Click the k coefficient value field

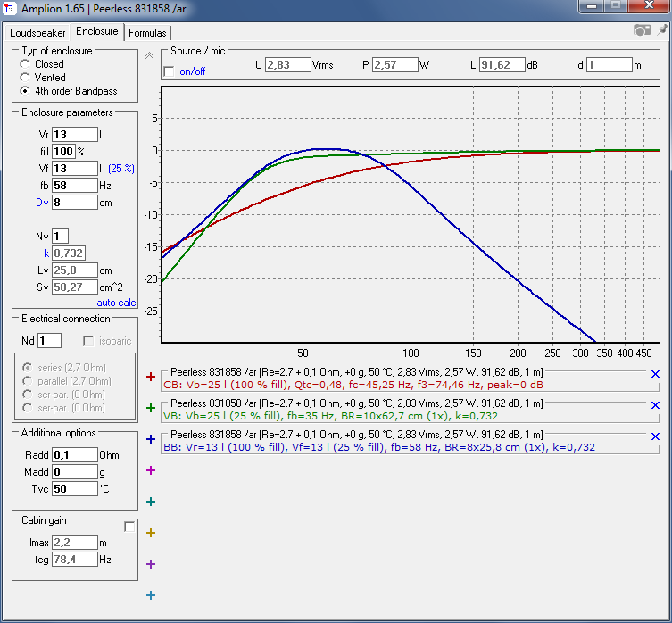[69, 253]
